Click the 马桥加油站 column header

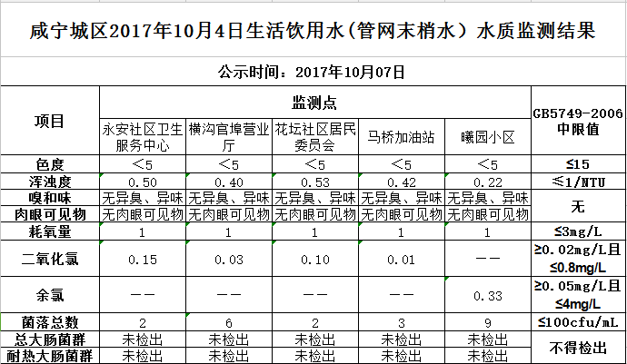401,137
